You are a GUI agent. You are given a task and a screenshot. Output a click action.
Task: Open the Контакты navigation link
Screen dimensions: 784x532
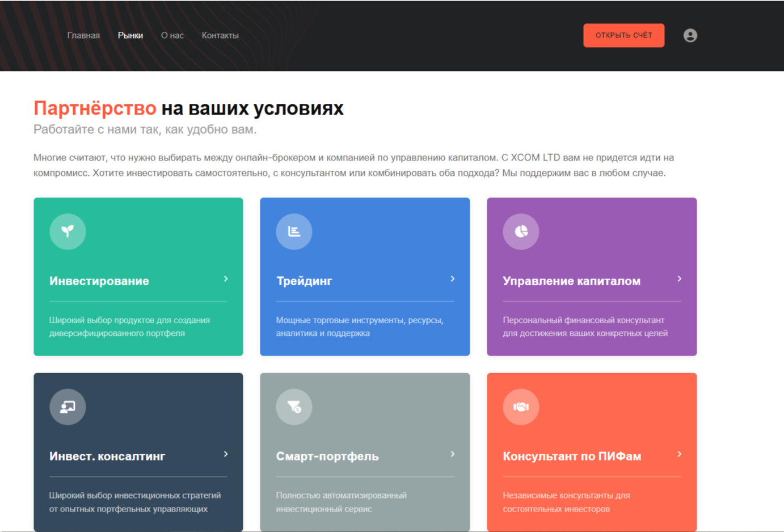pos(220,36)
